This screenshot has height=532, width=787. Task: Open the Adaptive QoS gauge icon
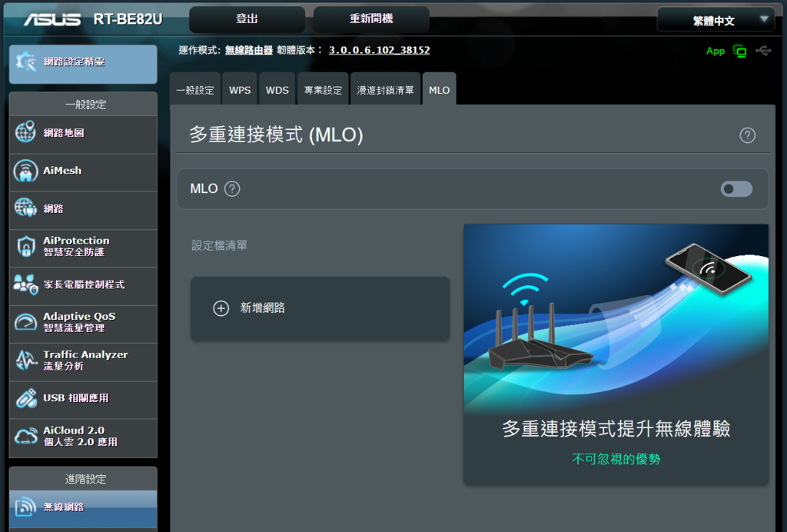point(25,322)
